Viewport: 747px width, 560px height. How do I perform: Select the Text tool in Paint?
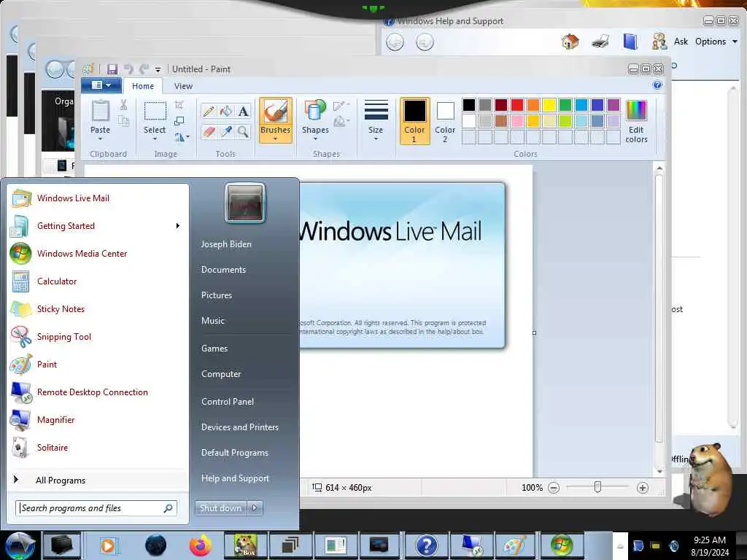(244, 112)
